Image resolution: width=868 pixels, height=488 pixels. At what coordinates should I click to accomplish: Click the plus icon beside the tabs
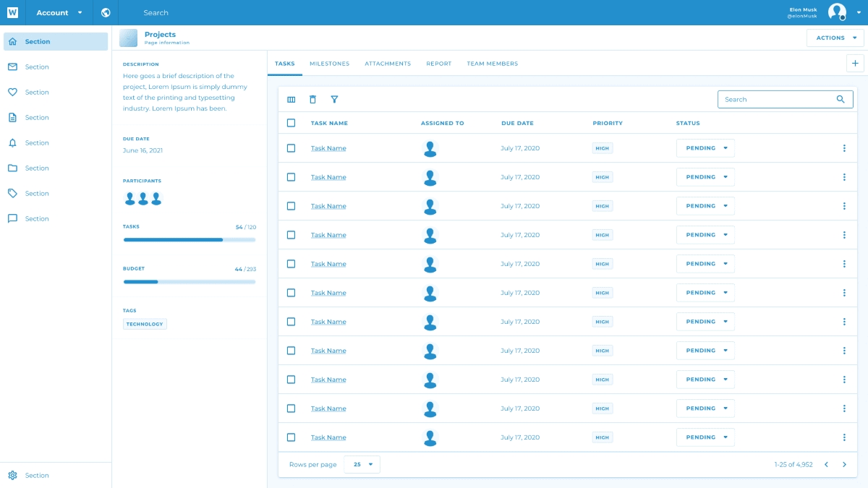pyautogui.click(x=855, y=64)
